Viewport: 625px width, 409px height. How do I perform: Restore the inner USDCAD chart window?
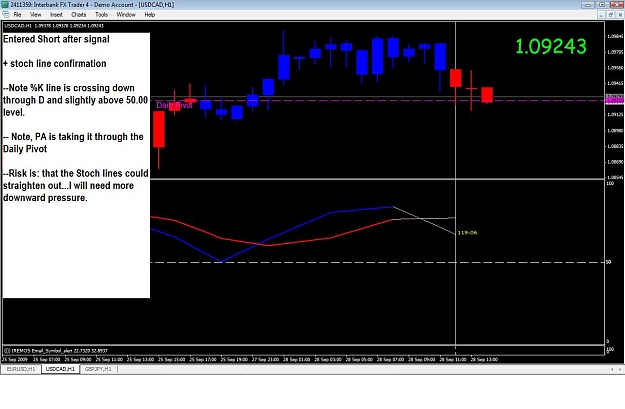(611, 15)
